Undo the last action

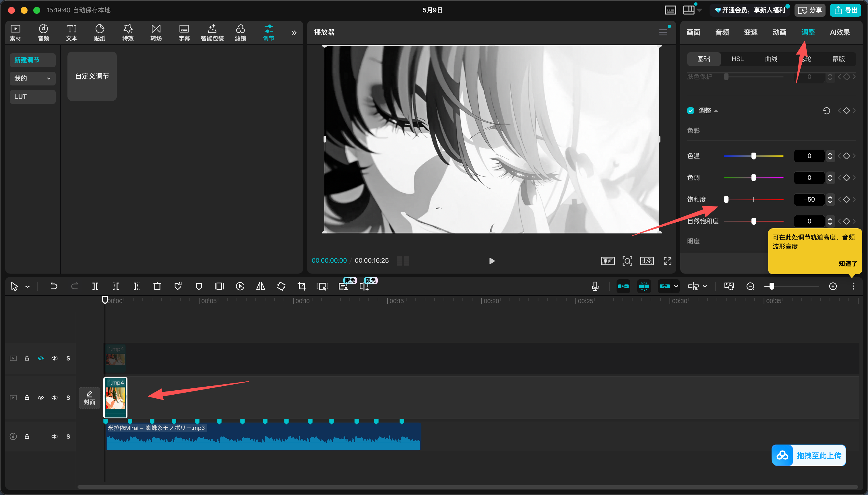[53, 286]
